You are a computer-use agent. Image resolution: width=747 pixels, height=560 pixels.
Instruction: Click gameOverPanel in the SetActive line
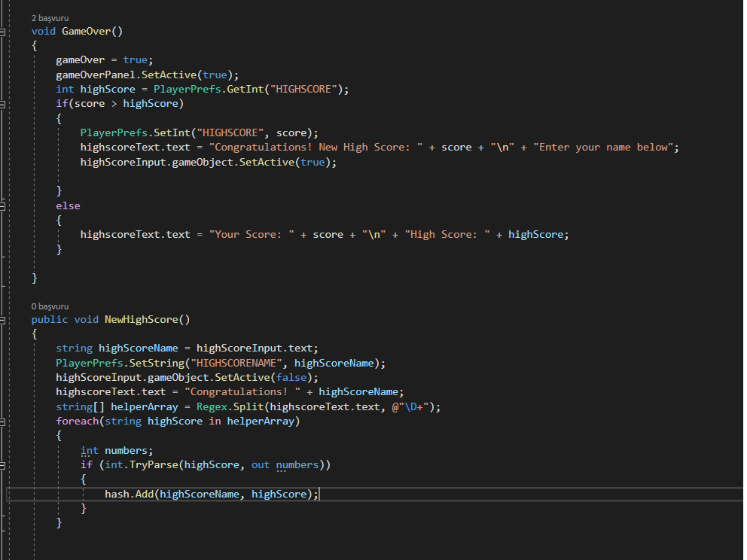pyautogui.click(x=96, y=75)
